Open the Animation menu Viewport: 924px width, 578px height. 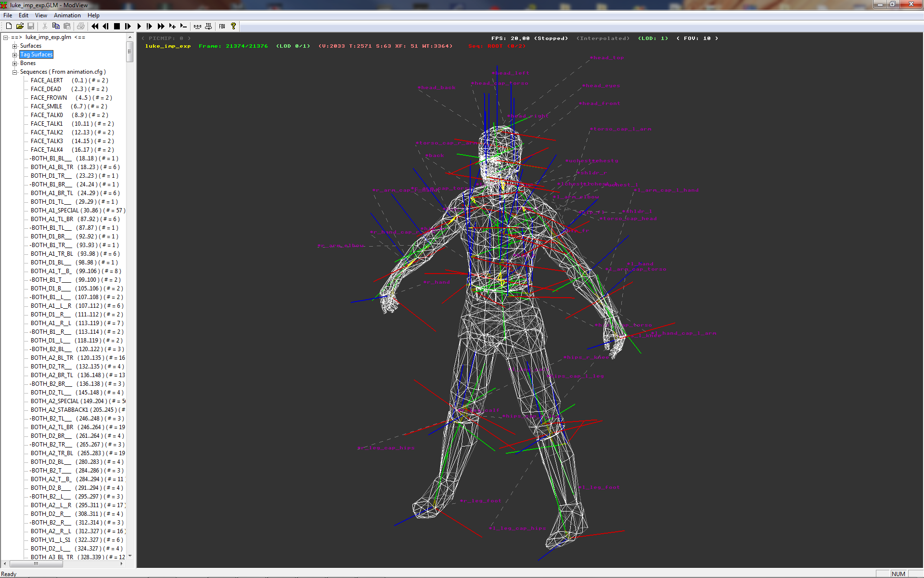[67, 15]
